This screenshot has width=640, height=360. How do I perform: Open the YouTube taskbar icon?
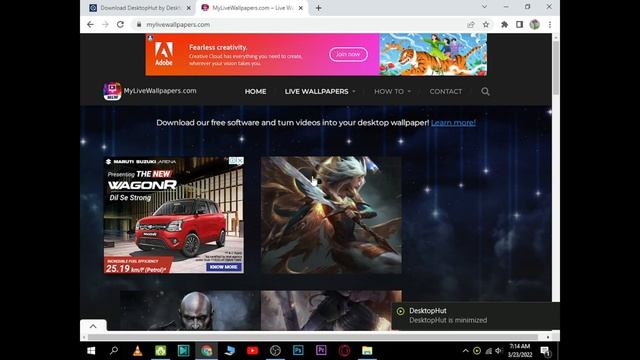coord(252,351)
